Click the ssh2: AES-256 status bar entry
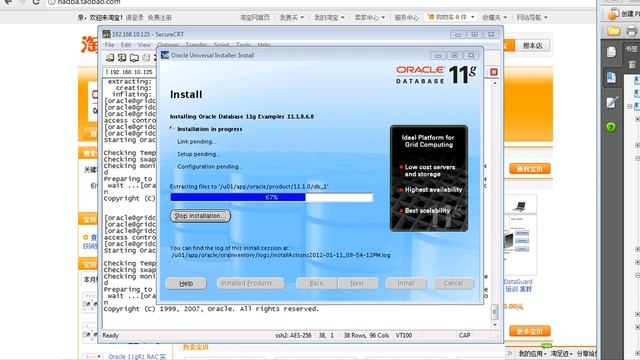 293,336
